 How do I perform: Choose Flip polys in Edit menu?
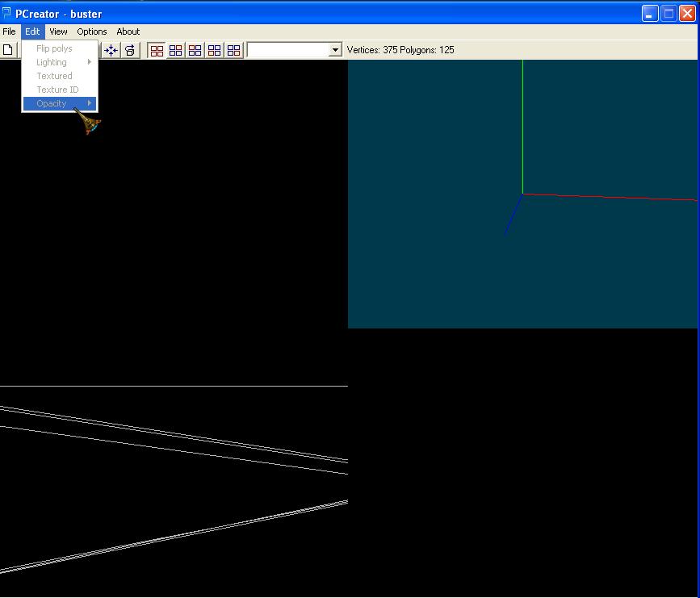pyautogui.click(x=60, y=48)
